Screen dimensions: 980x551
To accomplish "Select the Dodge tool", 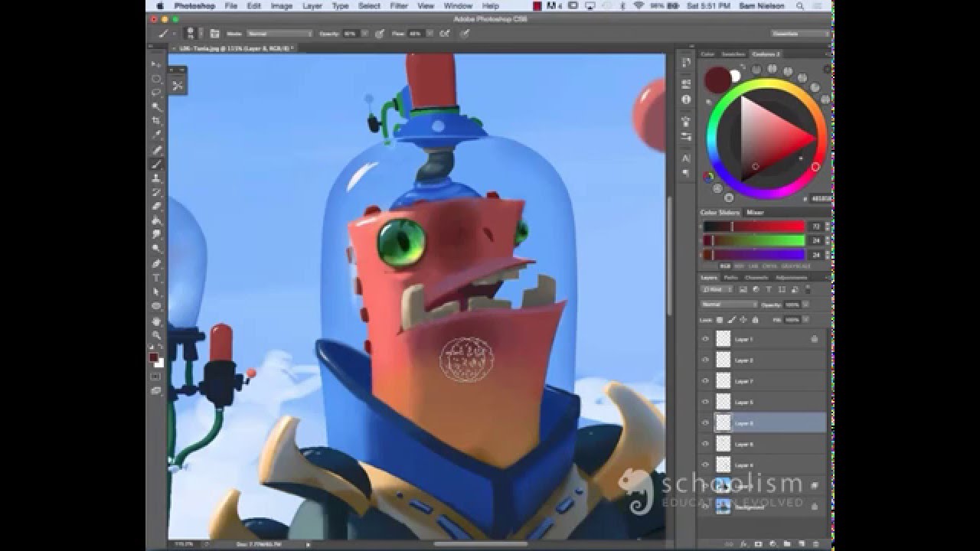I will tap(156, 249).
